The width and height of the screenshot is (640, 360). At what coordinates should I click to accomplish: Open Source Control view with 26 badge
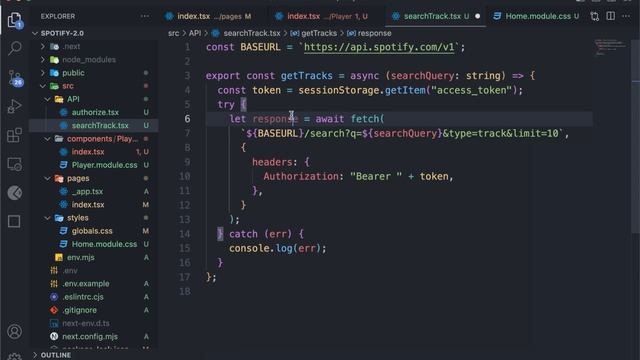[15, 78]
